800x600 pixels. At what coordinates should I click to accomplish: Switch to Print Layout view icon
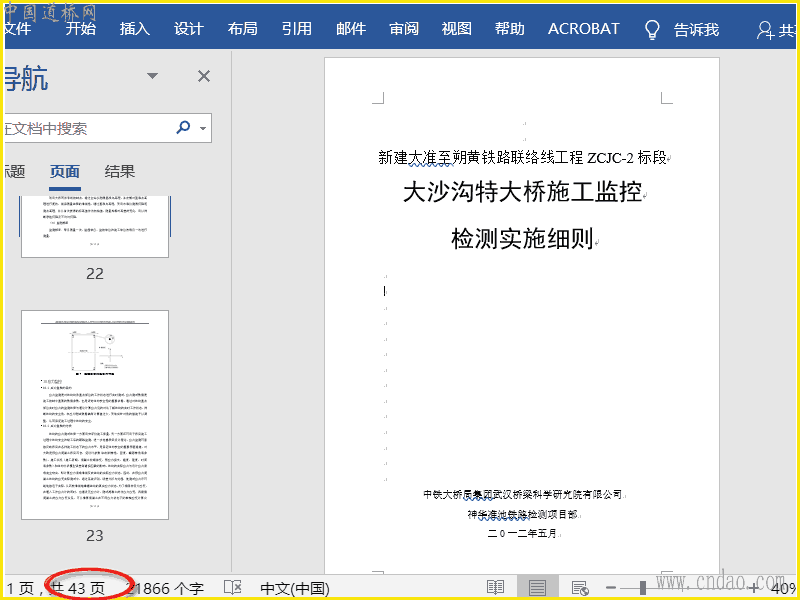(537, 587)
